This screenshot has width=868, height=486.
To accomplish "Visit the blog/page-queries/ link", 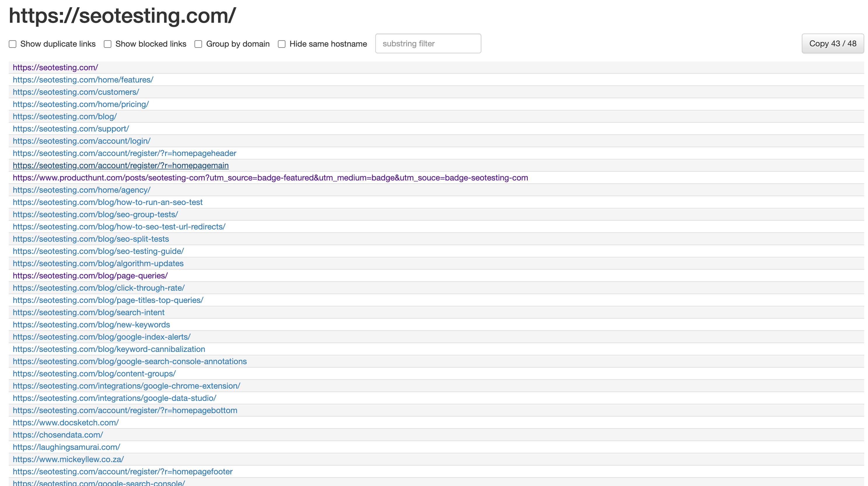I will pos(90,276).
